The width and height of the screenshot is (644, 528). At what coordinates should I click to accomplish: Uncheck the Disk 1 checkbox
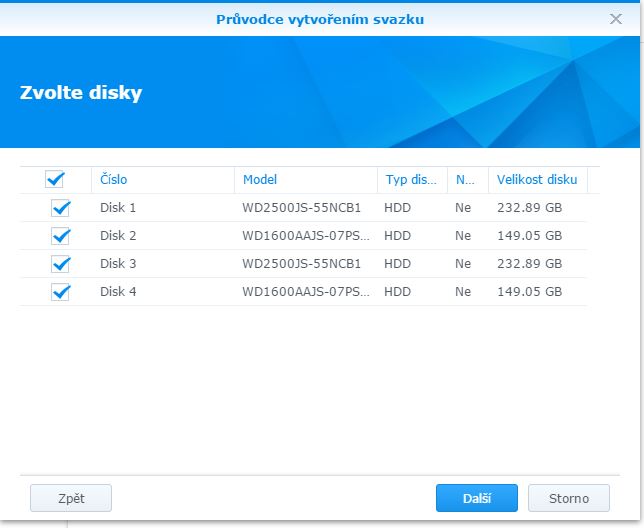pos(61,208)
